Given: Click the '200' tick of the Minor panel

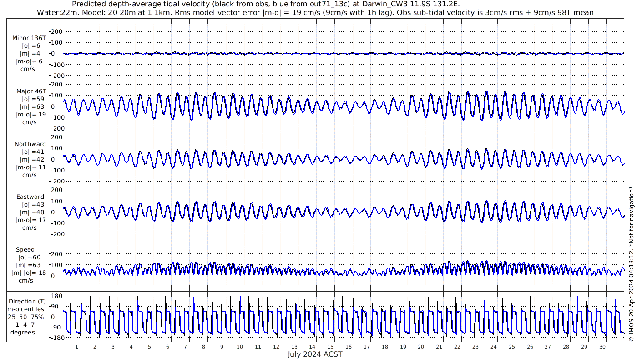Looking at the screenshot, I should [56, 32].
